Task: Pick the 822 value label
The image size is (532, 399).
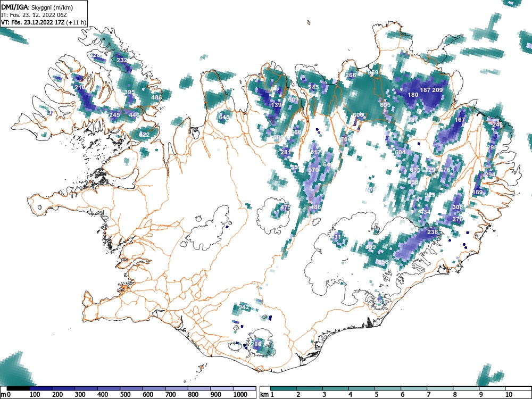Action: tap(144, 135)
